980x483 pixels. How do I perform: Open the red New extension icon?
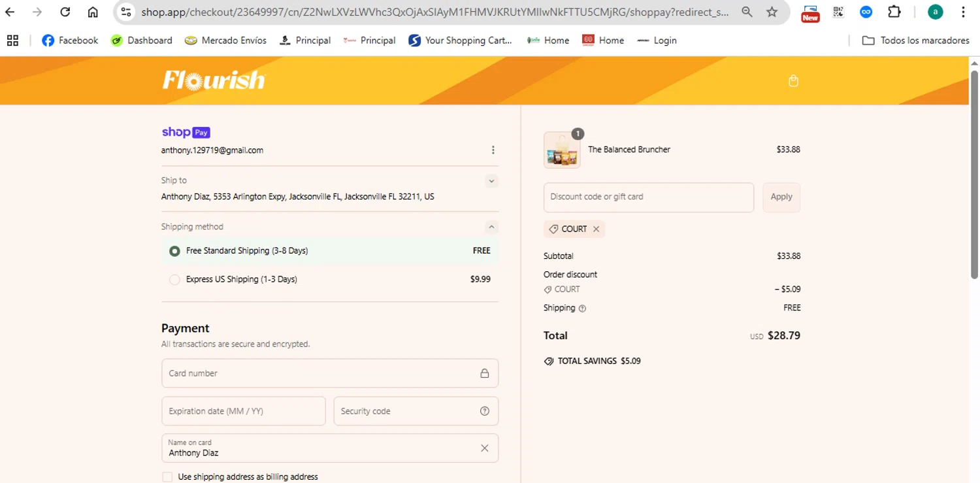tap(810, 12)
